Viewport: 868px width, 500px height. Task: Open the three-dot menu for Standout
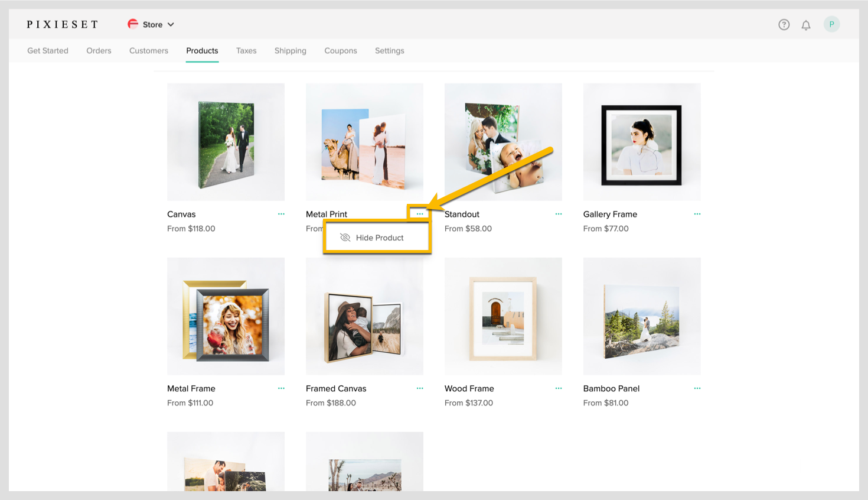559,214
